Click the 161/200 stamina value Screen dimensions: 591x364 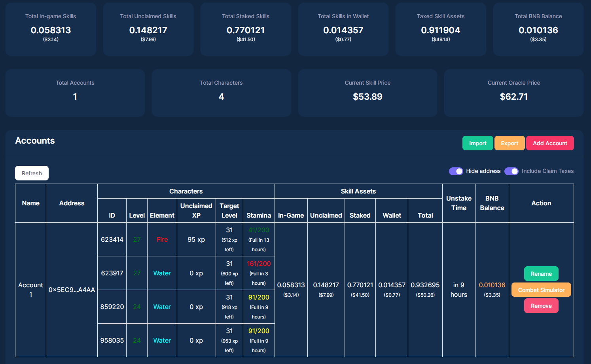click(259, 264)
